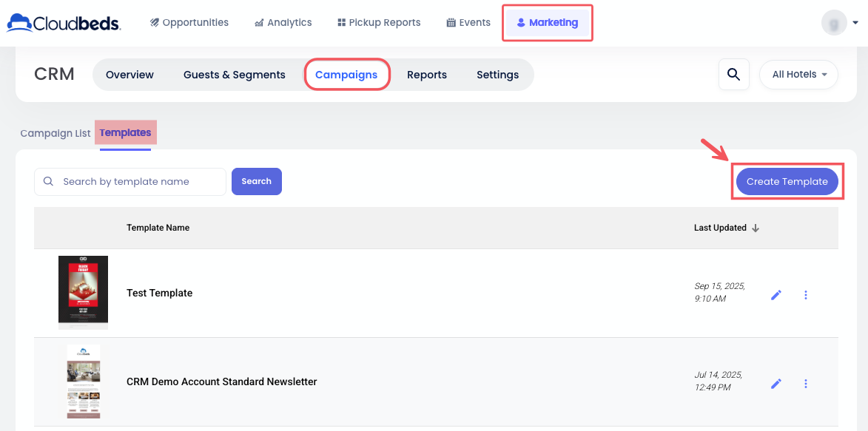The image size is (868, 431).
Task: Open the Test Template thumbnail
Action: coord(83,293)
